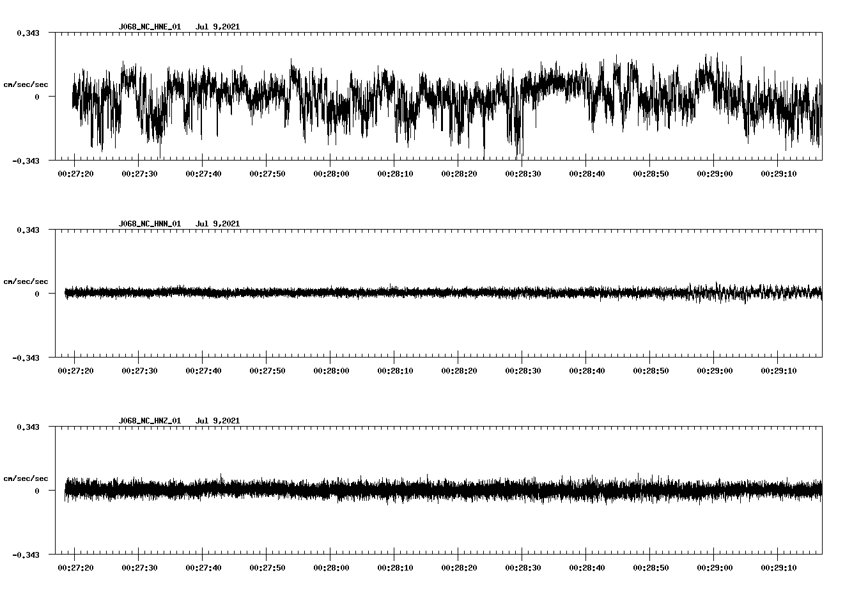Image resolution: width=868 pixels, height=591 pixels.
Task: Click 00:27:50 time label under HNN plot
Action: (x=267, y=370)
